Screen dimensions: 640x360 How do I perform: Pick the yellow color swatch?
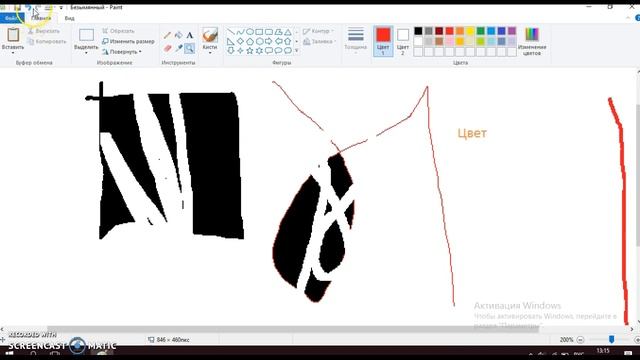click(470, 31)
